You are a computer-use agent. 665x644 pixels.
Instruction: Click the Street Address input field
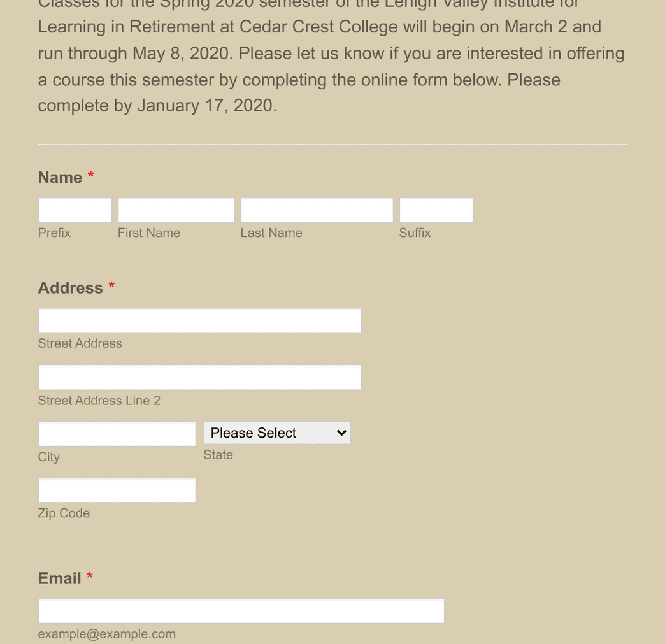[199, 320]
